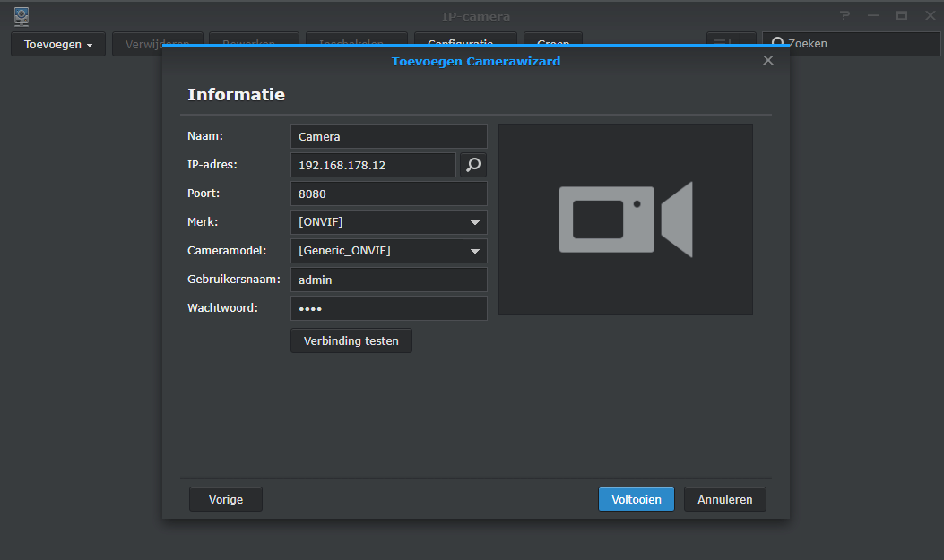Screen dimensions: 944x560
Task: Open the Toevoegen dropdown menu
Action: [58, 44]
